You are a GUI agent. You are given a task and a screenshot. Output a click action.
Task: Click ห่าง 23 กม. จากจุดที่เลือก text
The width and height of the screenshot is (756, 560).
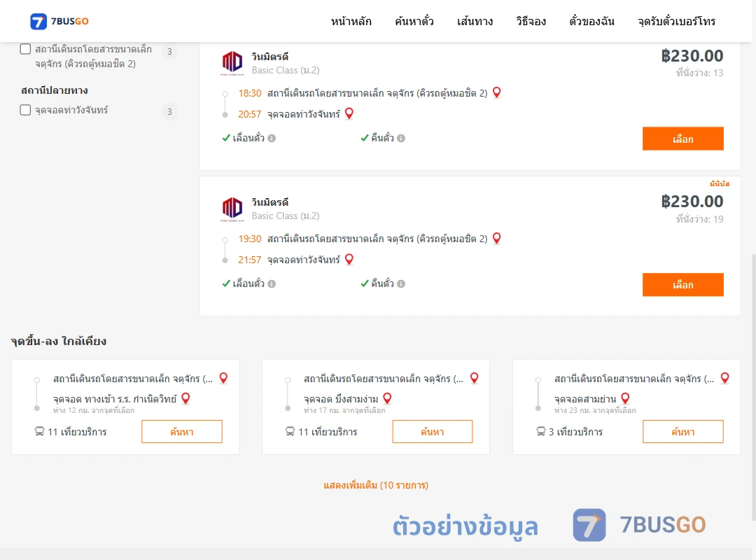(x=595, y=410)
